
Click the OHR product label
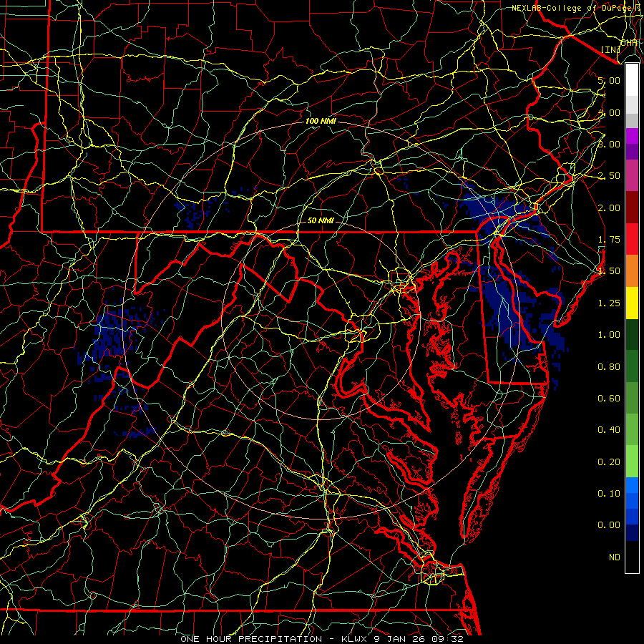pos(628,43)
